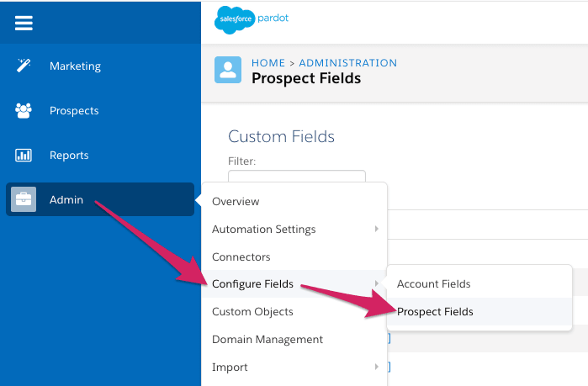Choose Connectors from the Admin menu
This screenshot has width=588, height=386.
(x=294, y=256)
